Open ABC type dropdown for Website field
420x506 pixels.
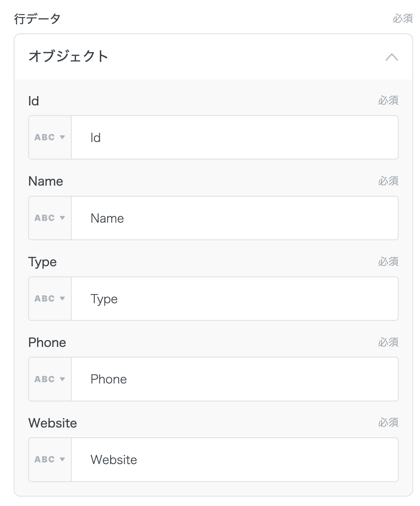(x=50, y=459)
